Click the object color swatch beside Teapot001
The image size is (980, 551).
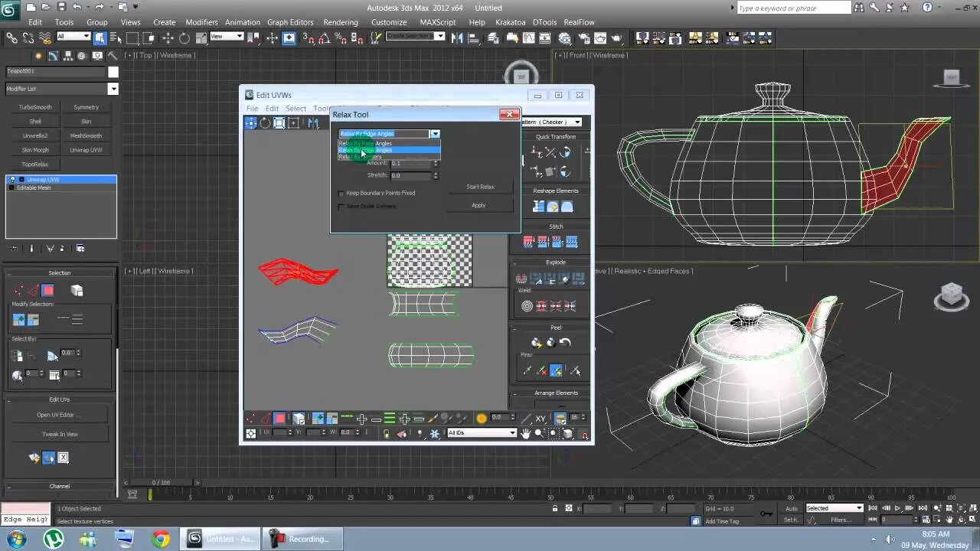pyautogui.click(x=113, y=72)
